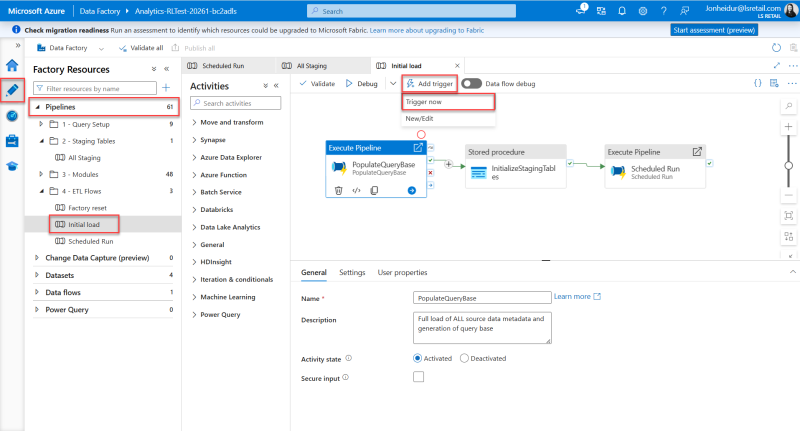
Task: Click the activity Name input field
Action: 482,298
